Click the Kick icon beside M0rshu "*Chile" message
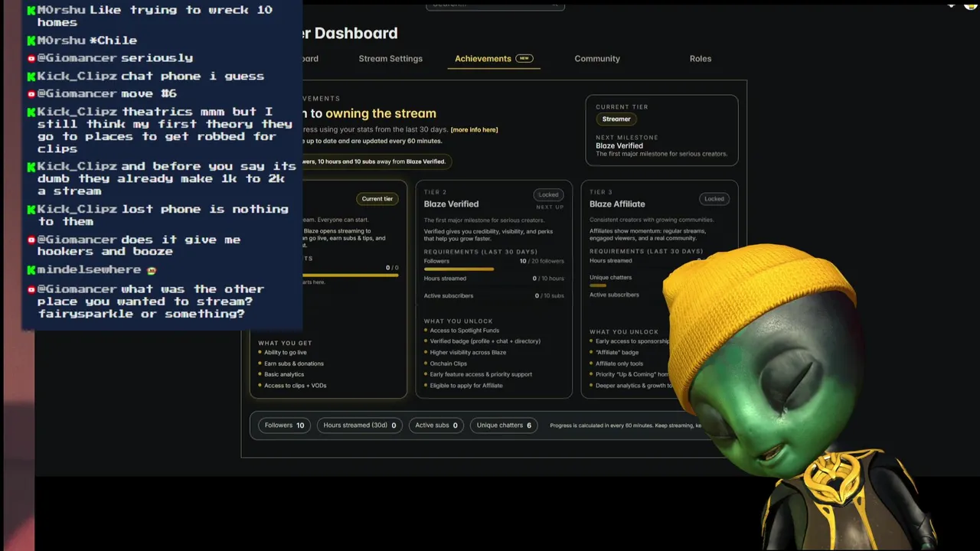The height and width of the screenshot is (551, 980). (x=31, y=41)
